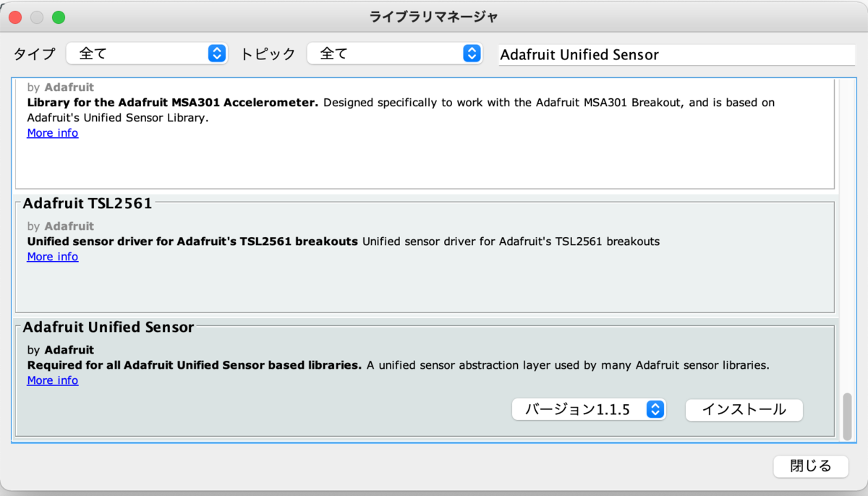
Task: Click the ライブラリマネージャ window title
Action: [x=434, y=17]
